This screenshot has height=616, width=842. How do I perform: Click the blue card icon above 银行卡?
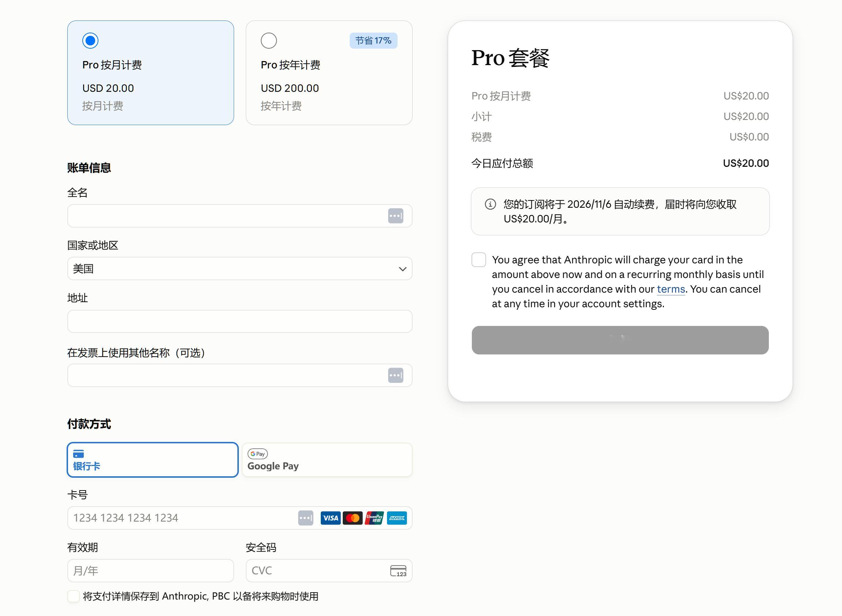[x=78, y=454]
